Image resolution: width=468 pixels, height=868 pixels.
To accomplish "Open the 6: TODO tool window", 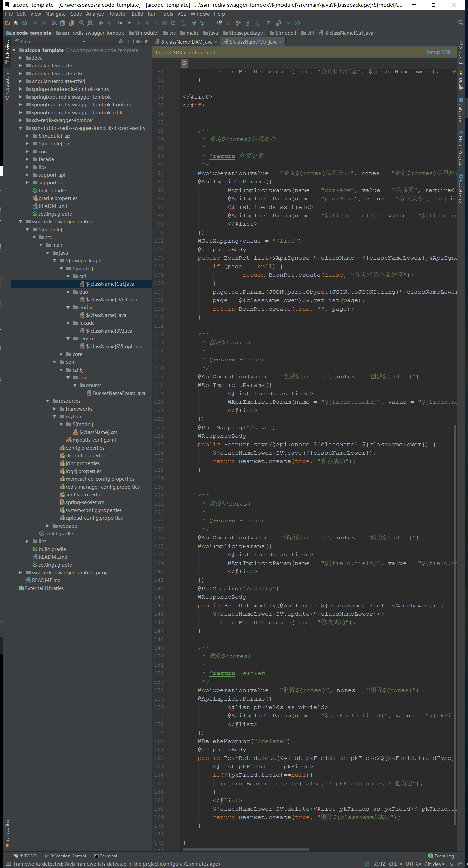I will pos(25,856).
